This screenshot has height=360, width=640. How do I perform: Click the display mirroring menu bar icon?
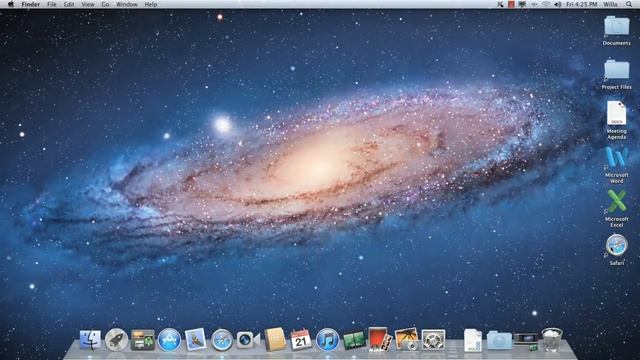tap(522, 4)
